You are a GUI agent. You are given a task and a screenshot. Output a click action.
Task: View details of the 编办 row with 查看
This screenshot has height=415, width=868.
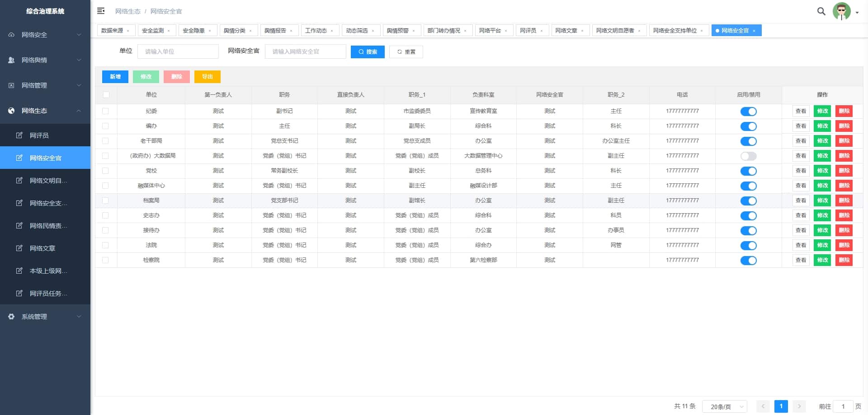click(x=801, y=126)
